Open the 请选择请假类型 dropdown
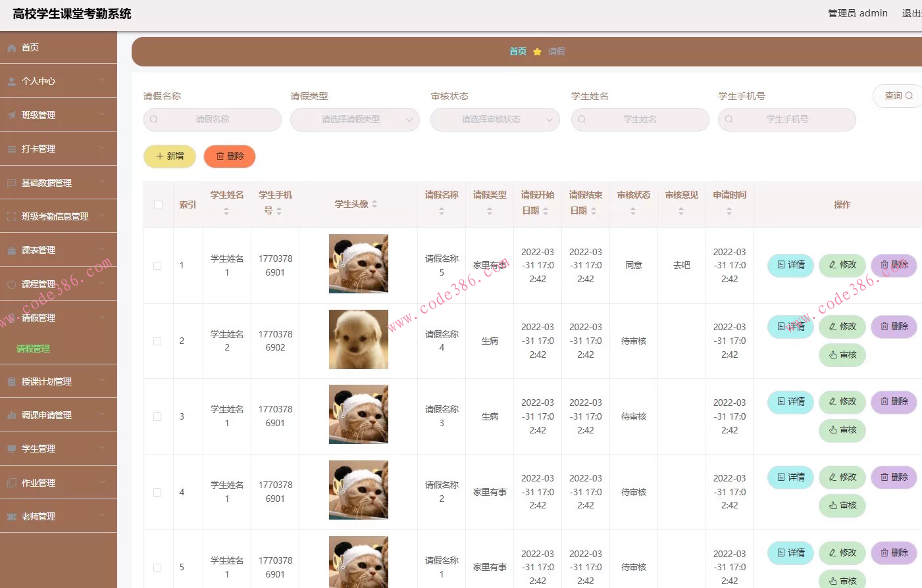 pos(355,120)
